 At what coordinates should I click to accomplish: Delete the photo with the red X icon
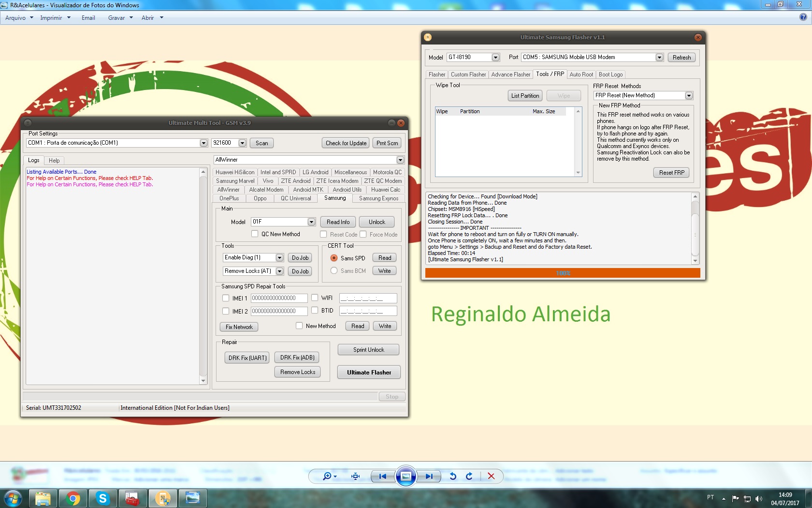[491, 476]
